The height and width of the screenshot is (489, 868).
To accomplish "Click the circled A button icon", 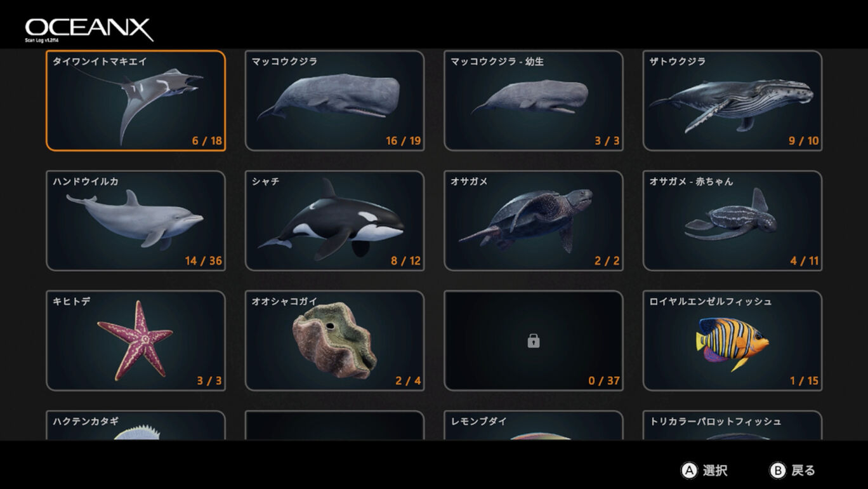I will point(689,471).
